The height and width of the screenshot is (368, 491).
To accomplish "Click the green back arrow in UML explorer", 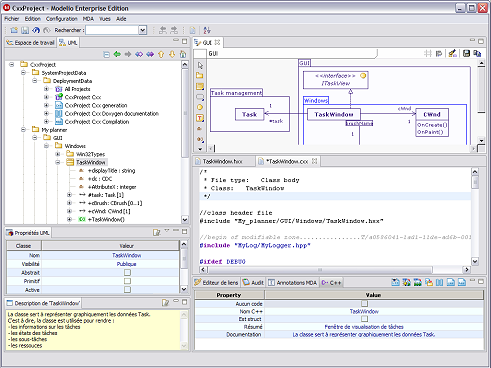I will (117, 54).
